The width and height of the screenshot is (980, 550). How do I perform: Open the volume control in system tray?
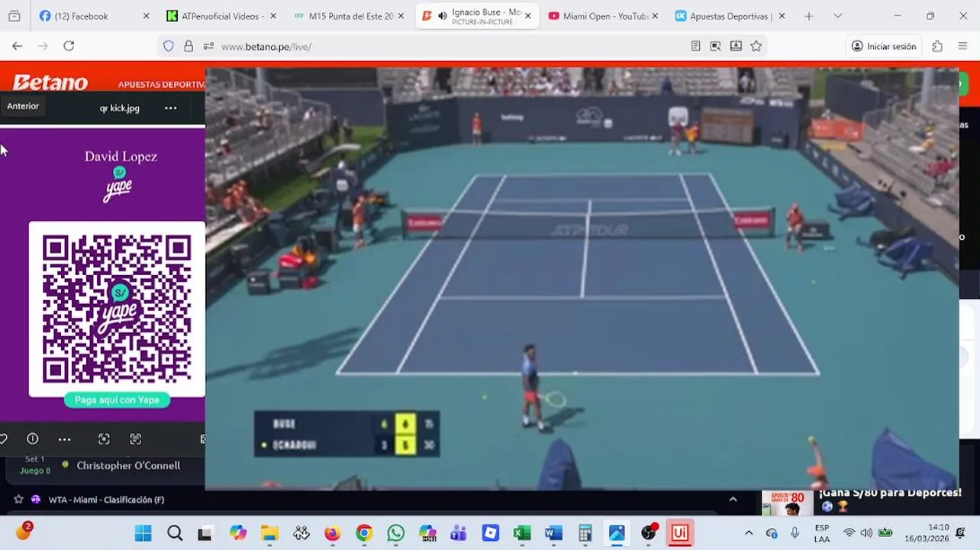866,533
